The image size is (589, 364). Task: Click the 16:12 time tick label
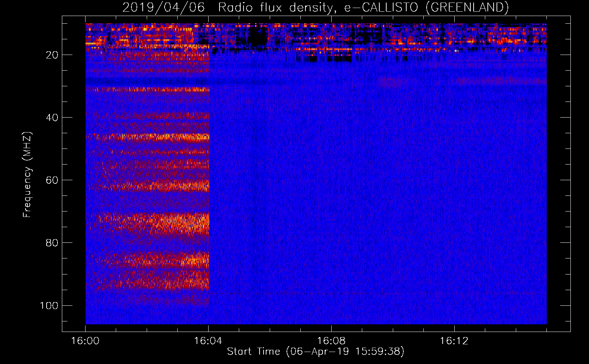[x=454, y=341]
